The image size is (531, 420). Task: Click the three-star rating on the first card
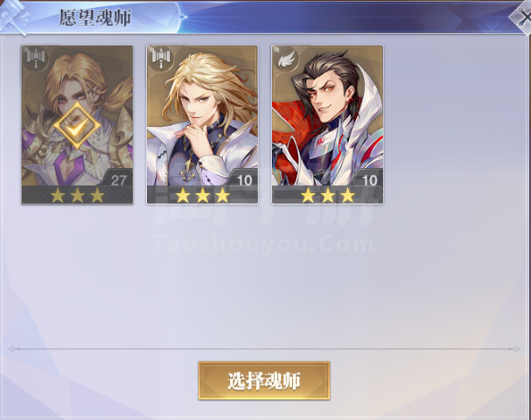(77, 195)
